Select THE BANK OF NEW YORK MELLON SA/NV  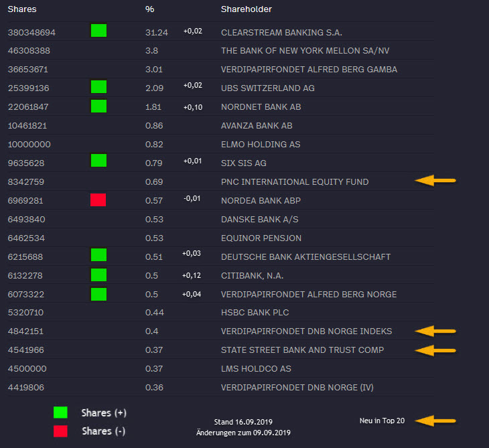tap(305, 50)
